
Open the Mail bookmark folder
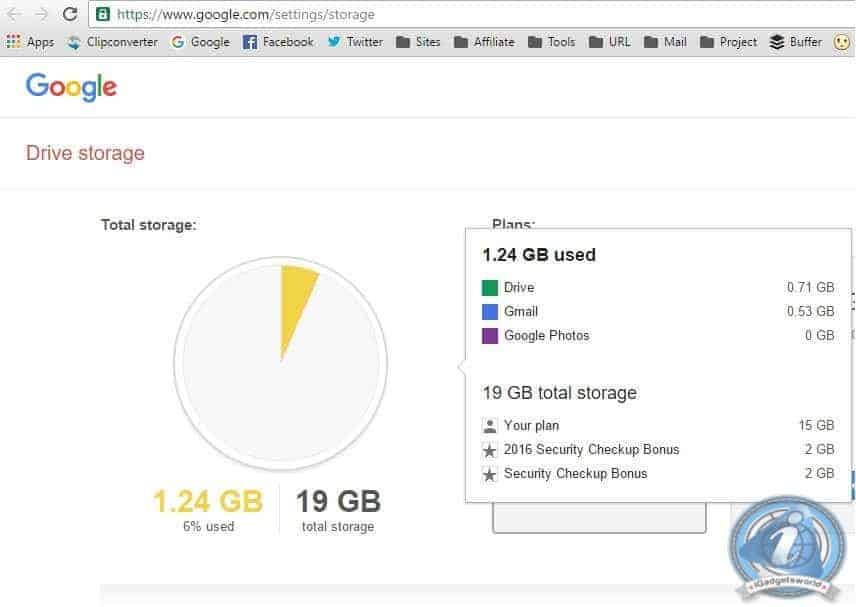[666, 42]
